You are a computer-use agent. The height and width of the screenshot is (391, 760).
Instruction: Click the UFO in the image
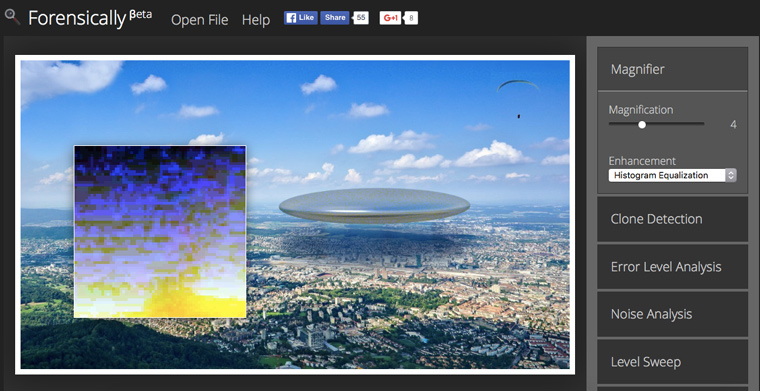(x=374, y=206)
